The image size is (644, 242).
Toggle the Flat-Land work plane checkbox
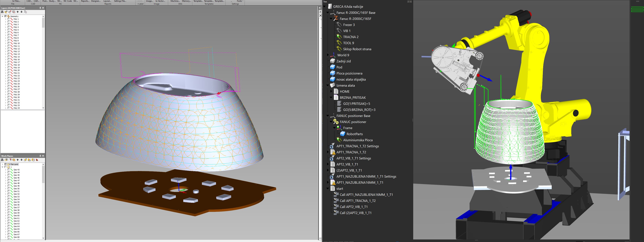(6, 164)
